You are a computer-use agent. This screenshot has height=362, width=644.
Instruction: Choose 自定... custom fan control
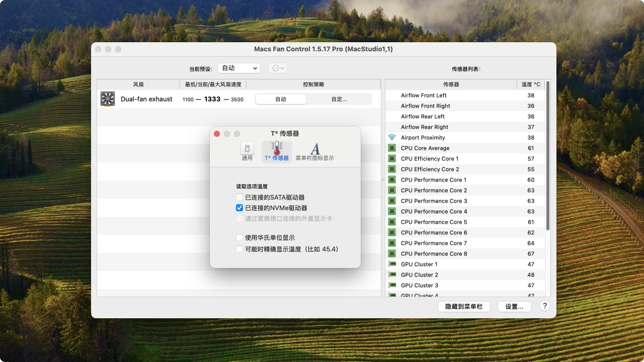point(339,99)
